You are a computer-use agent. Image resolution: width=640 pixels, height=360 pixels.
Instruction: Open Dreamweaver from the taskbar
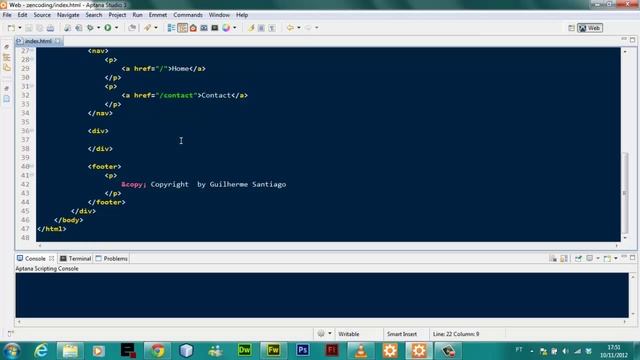tap(244, 350)
